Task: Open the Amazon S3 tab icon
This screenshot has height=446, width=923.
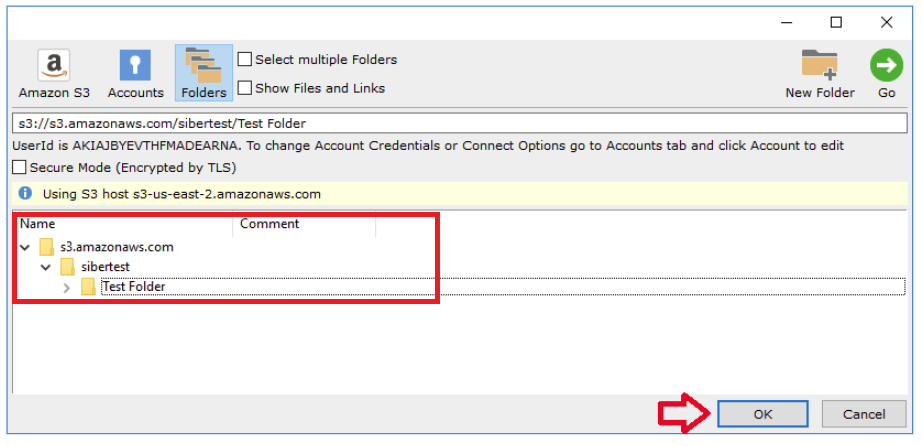Action: click(54, 67)
